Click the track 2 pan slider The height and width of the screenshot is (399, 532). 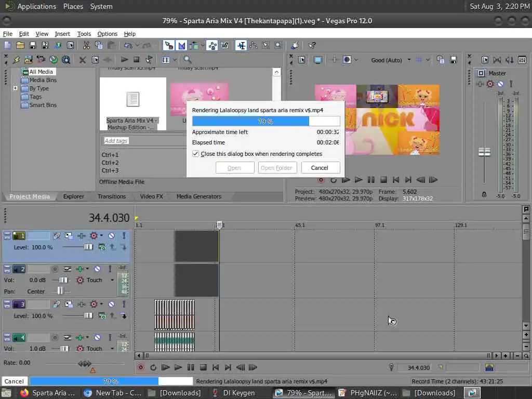pyautogui.click(x=60, y=291)
